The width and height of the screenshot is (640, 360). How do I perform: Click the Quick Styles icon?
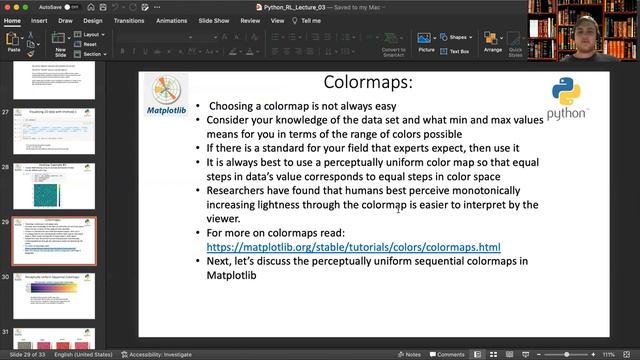point(515,38)
